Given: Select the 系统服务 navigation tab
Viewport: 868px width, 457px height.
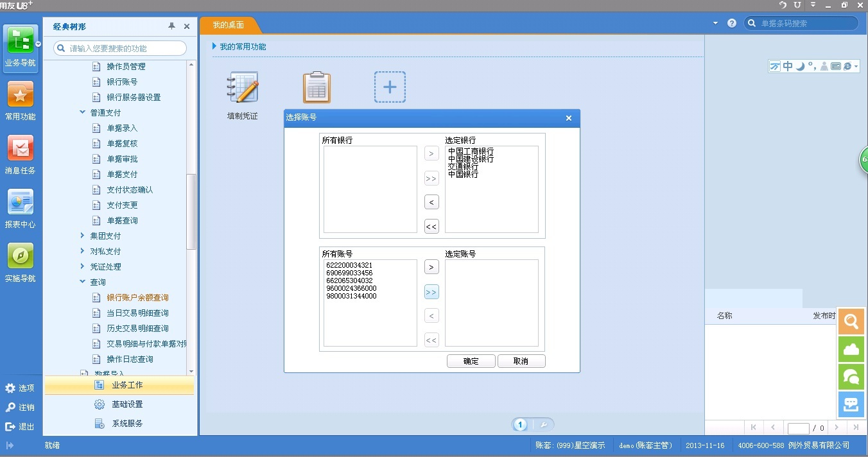Looking at the screenshot, I should pyautogui.click(x=119, y=424).
